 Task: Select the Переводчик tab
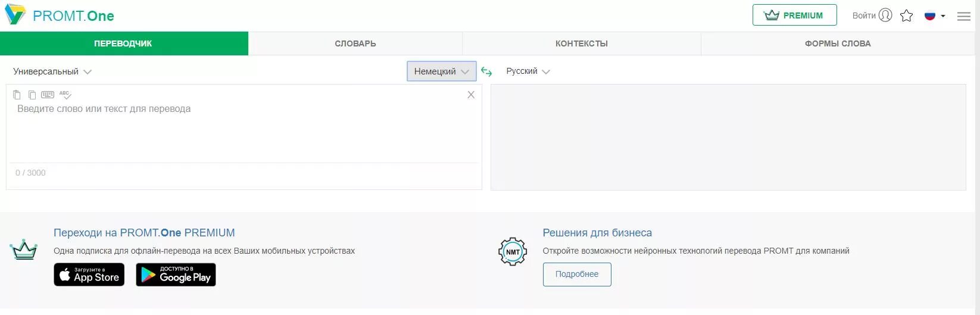(124, 43)
